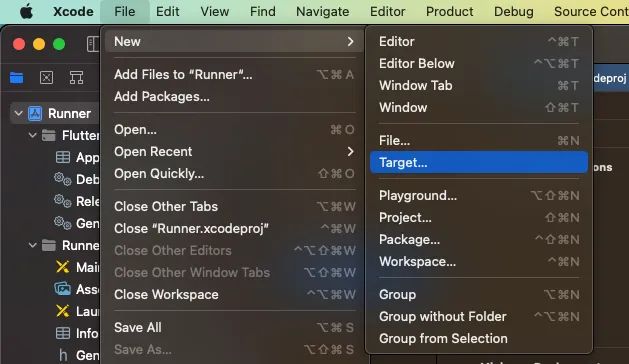
Task: Collapse the Flutter group chevron
Action: tap(33, 135)
